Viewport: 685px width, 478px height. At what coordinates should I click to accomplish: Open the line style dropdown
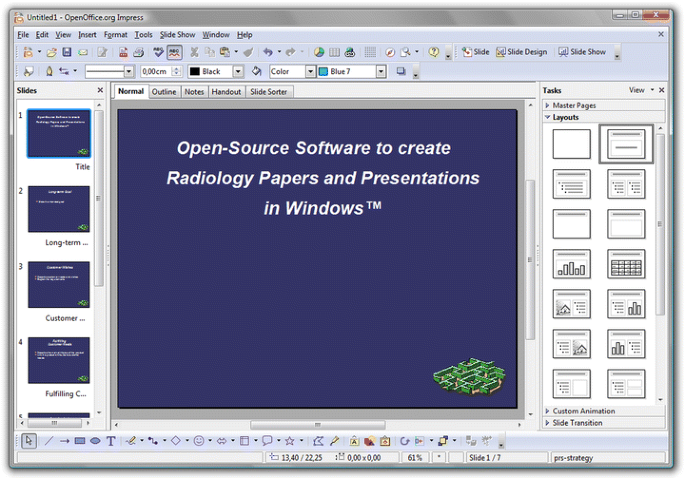click(x=128, y=71)
